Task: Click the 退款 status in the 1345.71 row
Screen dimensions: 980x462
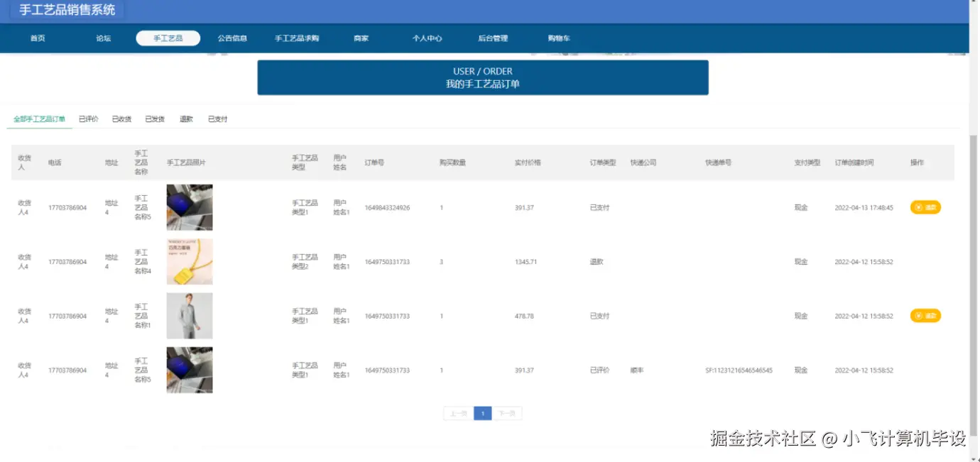Action: pyautogui.click(x=597, y=262)
